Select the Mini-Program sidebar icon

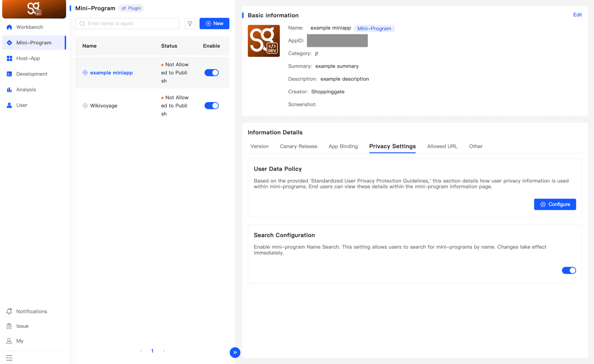pos(9,43)
